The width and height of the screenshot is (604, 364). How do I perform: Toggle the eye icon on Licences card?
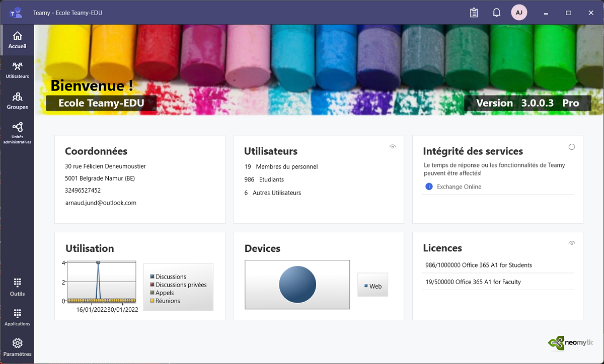pyautogui.click(x=572, y=243)
